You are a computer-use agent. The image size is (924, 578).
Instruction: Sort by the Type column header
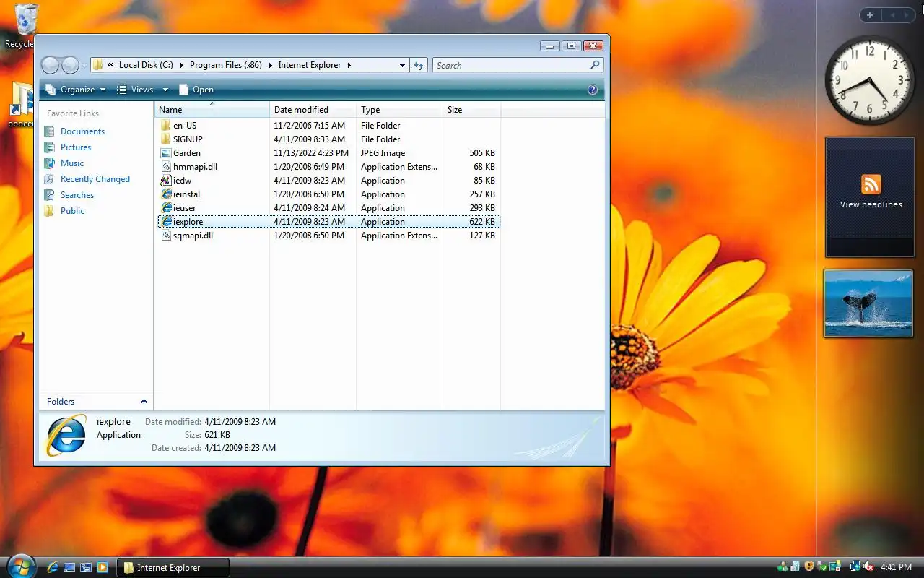tap(399, 110)
